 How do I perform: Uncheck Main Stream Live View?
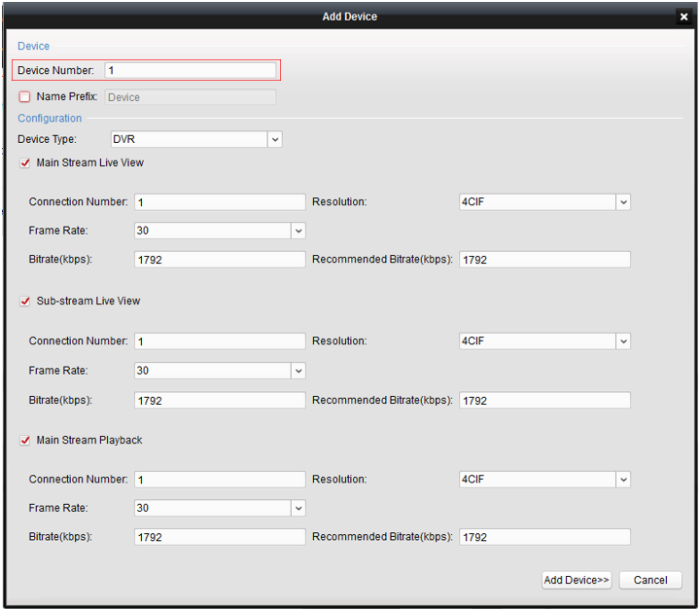[x=25, y=163]
